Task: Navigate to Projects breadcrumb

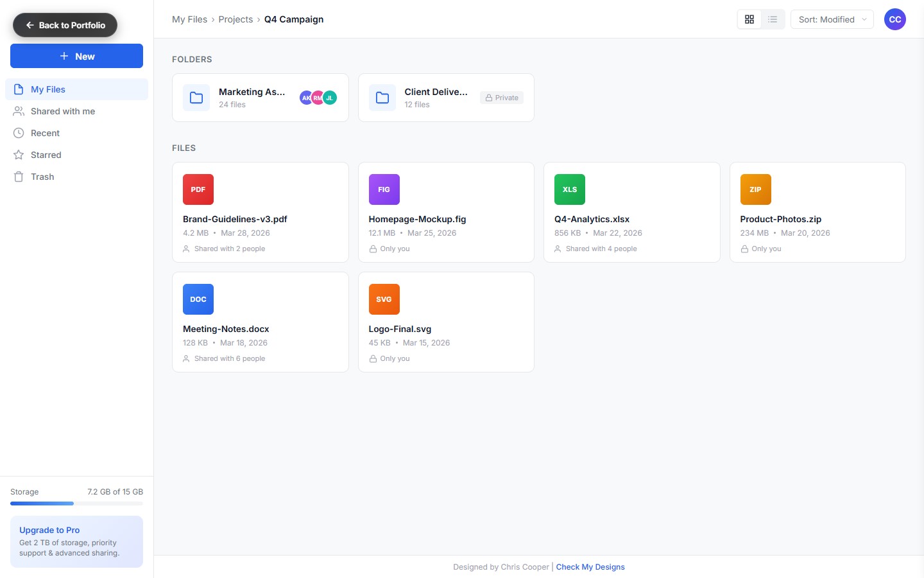Action: [x=235, y=19]
